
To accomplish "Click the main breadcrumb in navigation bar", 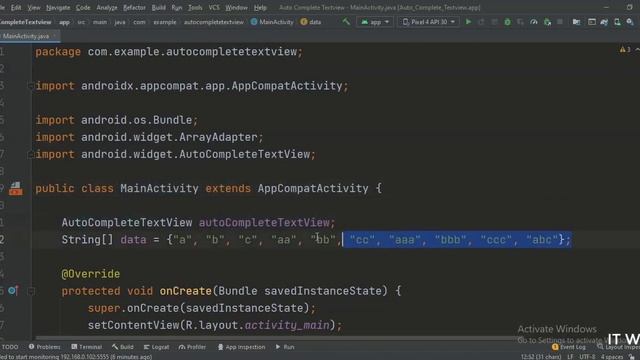I will [100, 22].
